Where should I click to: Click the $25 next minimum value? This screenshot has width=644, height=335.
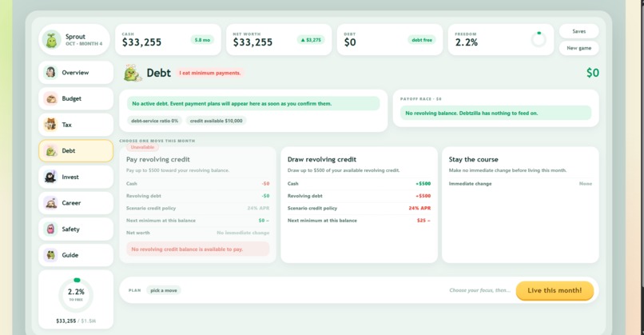423,221
